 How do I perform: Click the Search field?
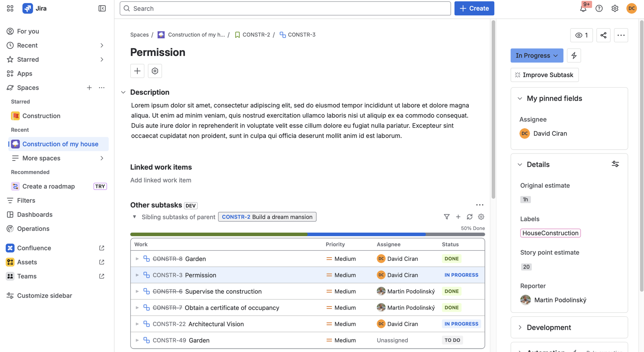285,8
